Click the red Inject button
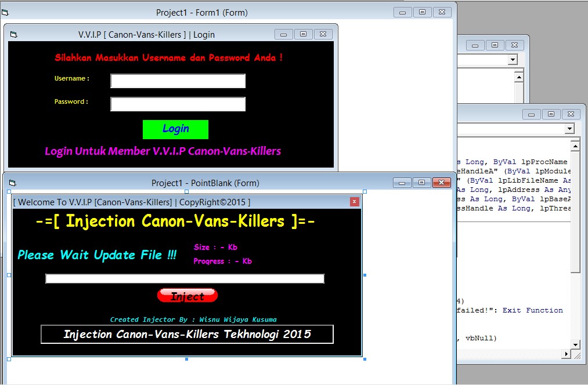Screen dimensions: 588x385 pyautogui.click(x=187, y=296)
